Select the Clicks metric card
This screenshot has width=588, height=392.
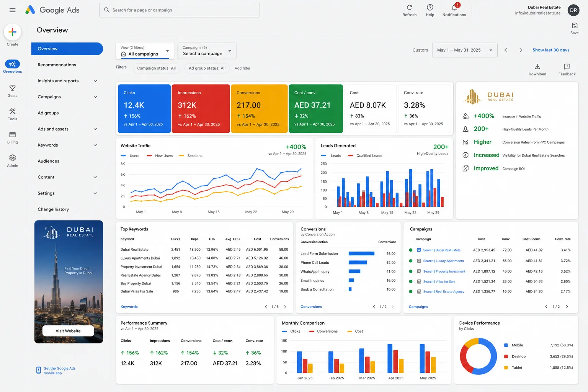[x=144, y=109]
